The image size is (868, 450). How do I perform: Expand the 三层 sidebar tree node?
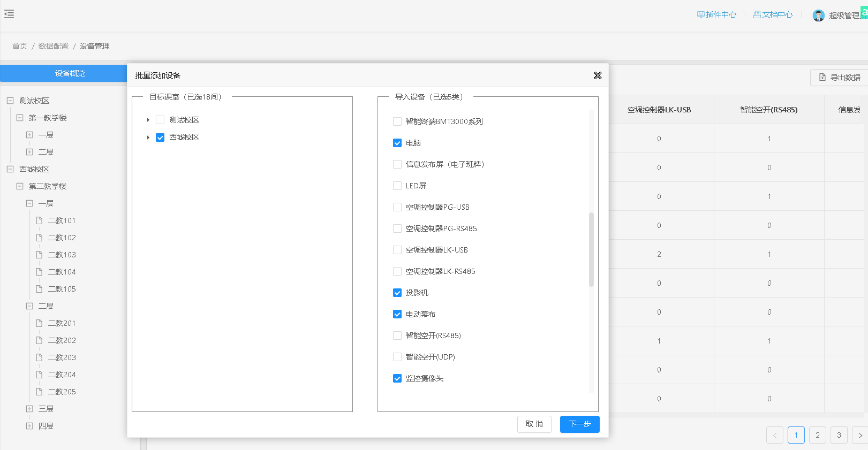29,409
